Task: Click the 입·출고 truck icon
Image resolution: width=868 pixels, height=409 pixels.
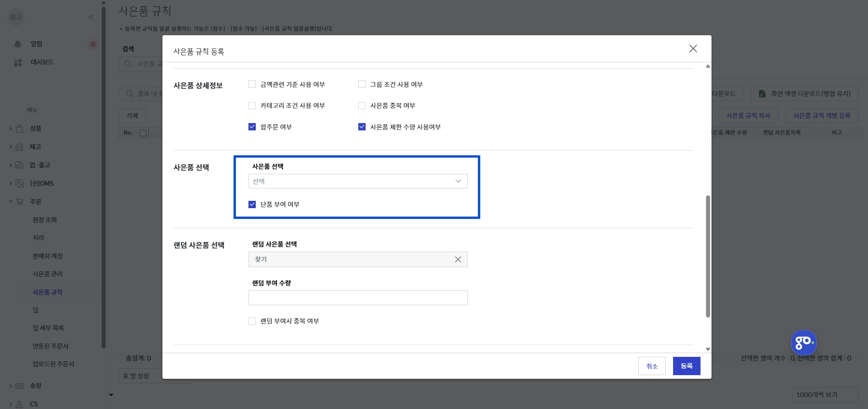Action: [x=19, y=165]
